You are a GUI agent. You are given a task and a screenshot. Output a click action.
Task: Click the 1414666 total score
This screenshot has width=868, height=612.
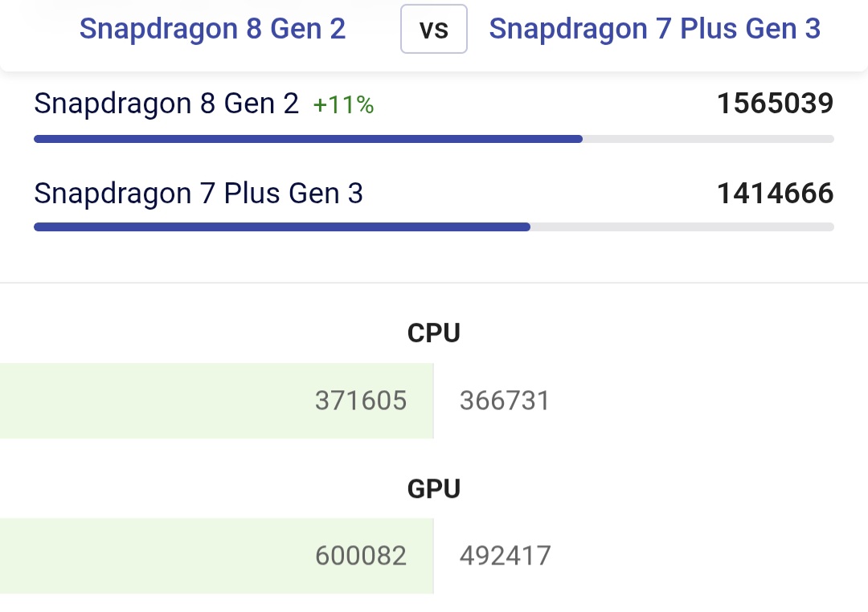click(775, 194)
